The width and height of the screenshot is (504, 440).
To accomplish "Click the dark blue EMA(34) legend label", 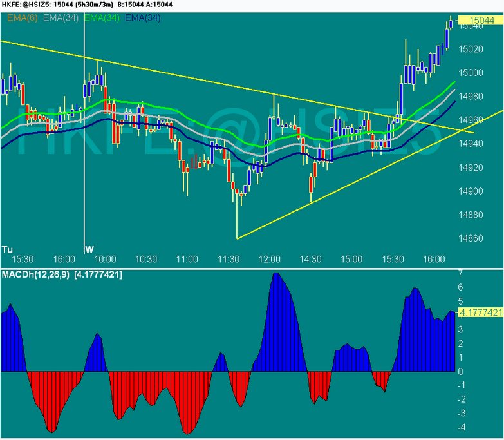I will click(142, 17).
